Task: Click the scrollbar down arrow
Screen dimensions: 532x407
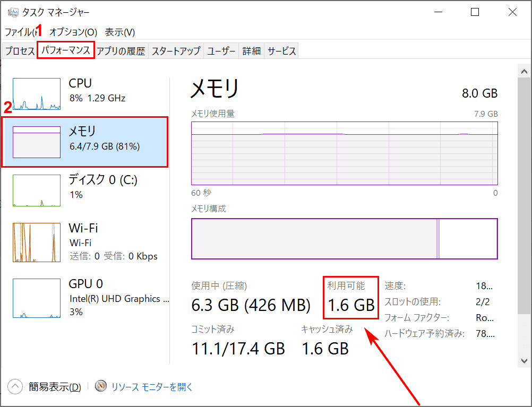Action: pos(524,361)
